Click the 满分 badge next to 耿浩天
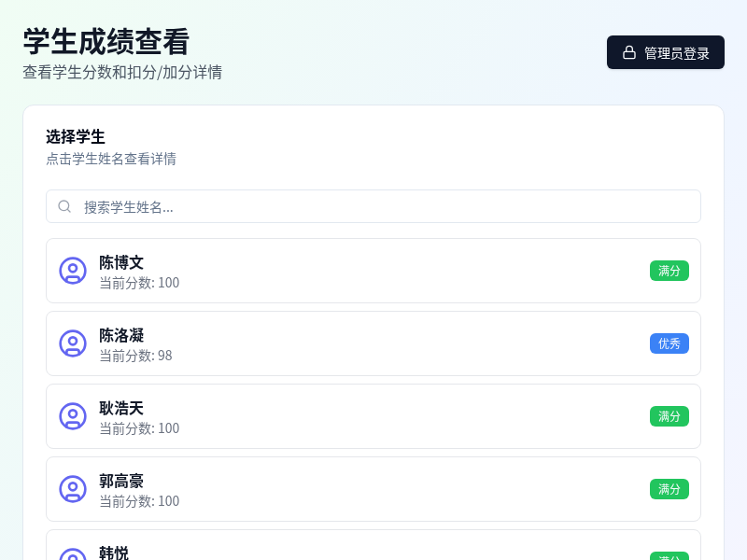 coord(669,416)
